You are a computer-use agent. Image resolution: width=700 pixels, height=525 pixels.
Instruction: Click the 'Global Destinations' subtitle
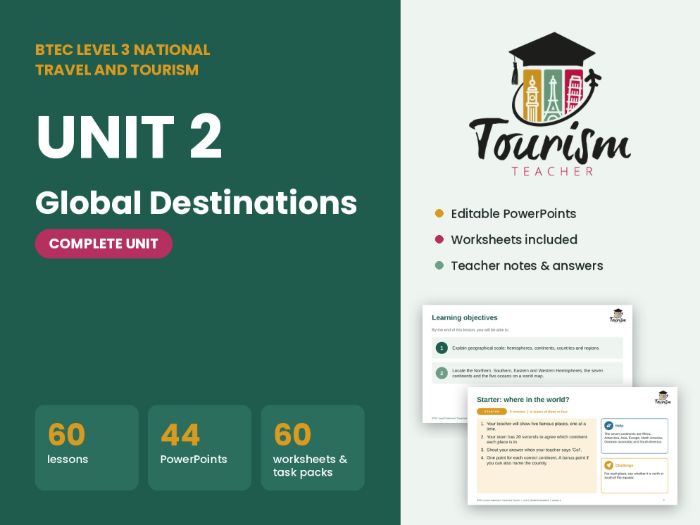pyautogui.click(x=196, y=203)
